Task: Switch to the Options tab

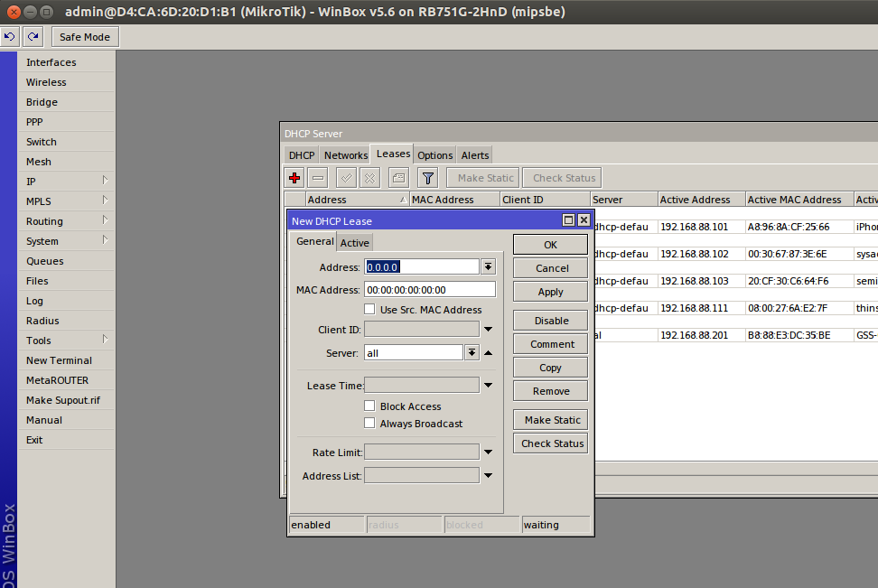Action: click(434, 155)
